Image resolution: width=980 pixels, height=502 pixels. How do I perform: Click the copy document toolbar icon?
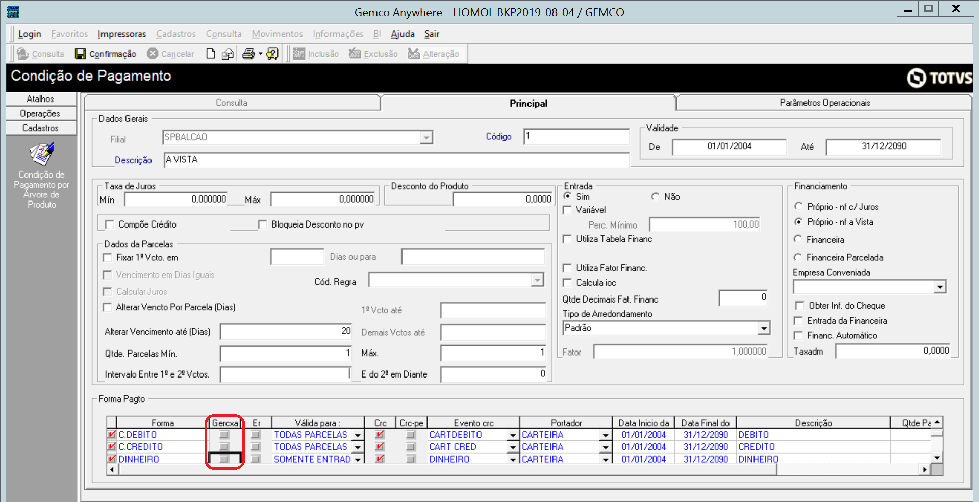point(228,54)
